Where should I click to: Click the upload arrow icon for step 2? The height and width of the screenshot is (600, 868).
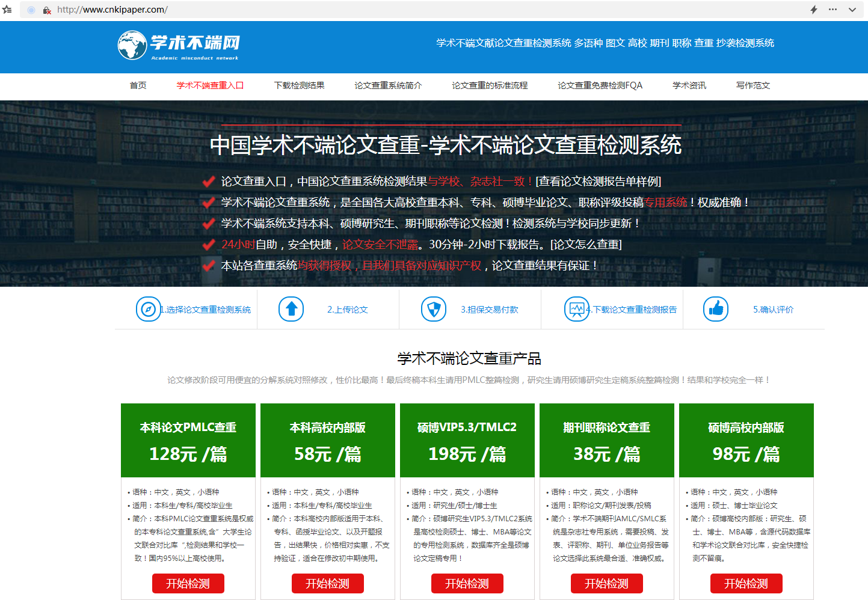[x=291, y=310]
